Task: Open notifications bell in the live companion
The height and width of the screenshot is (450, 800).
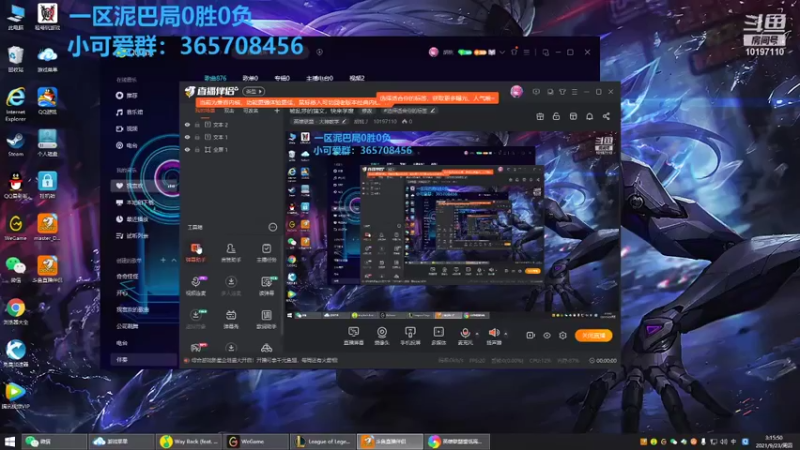Action: [x=589, y=116]
